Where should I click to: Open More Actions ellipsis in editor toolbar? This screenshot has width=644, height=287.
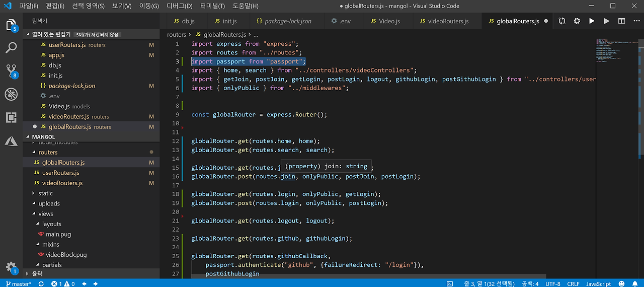click(x=636, y=21)
